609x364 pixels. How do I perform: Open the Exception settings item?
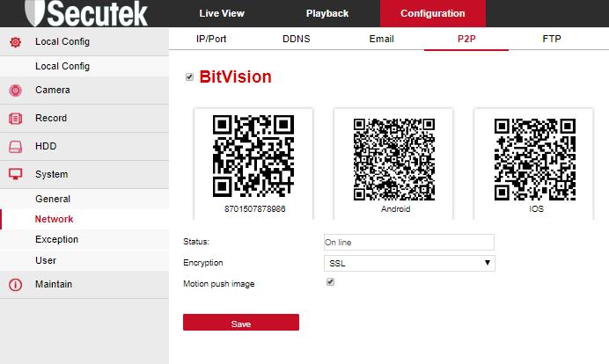84,239
